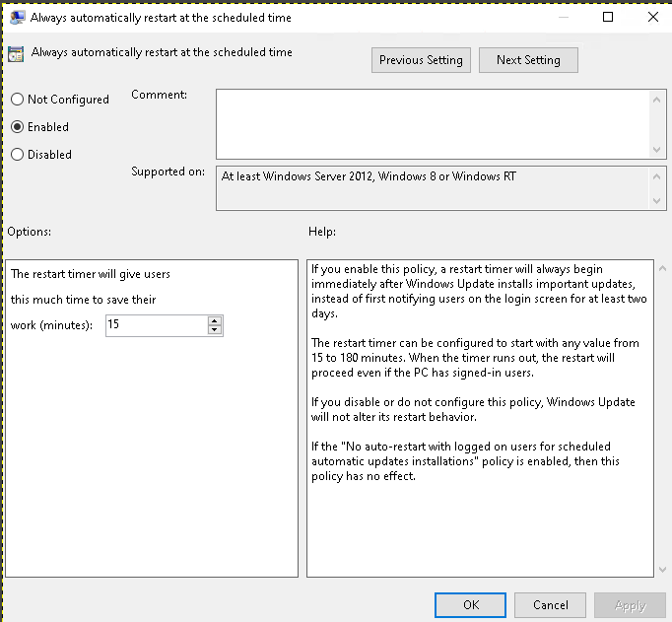Click the policy icon in the title bar
Viewport: 672px width, 622px height.
[16, 17]
